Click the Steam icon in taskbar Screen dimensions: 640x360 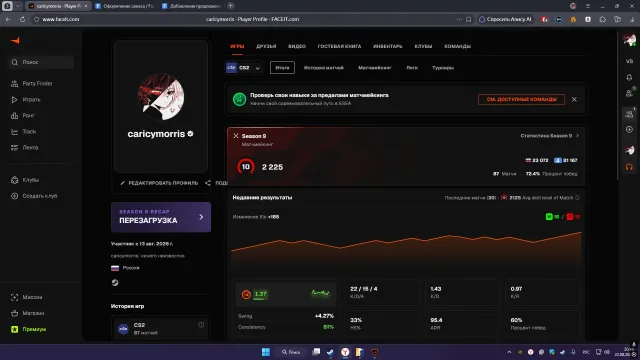[330, 352]
